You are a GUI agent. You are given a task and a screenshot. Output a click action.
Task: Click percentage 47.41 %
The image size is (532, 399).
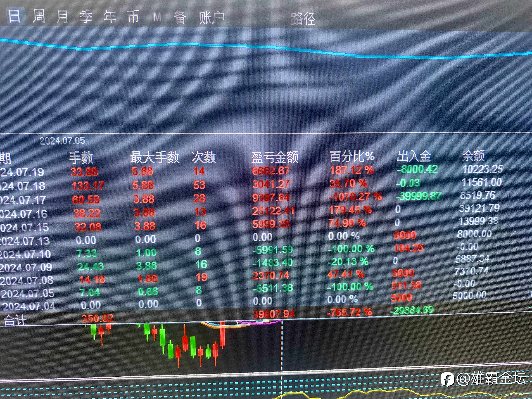click(346, 274)
